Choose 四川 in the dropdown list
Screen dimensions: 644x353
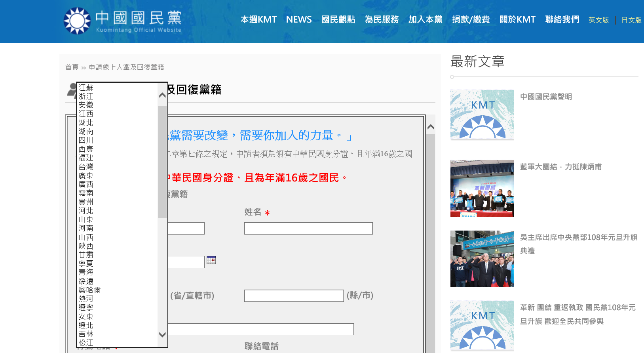(x=86, y=140)
